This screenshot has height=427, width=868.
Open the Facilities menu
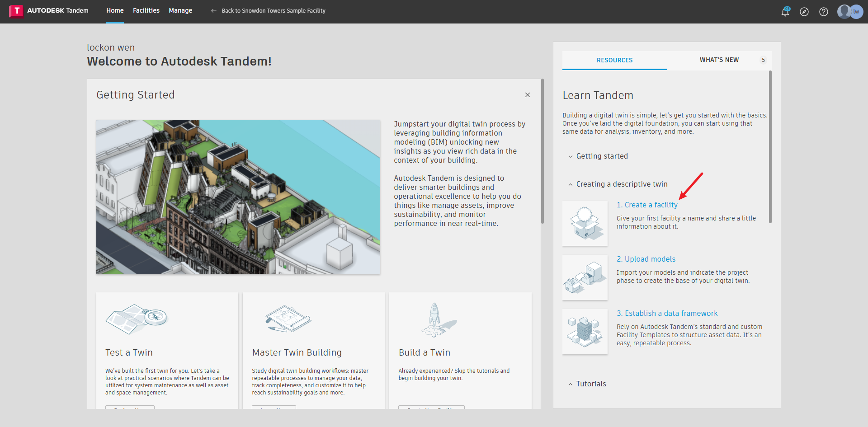click(x=146, y=10)
